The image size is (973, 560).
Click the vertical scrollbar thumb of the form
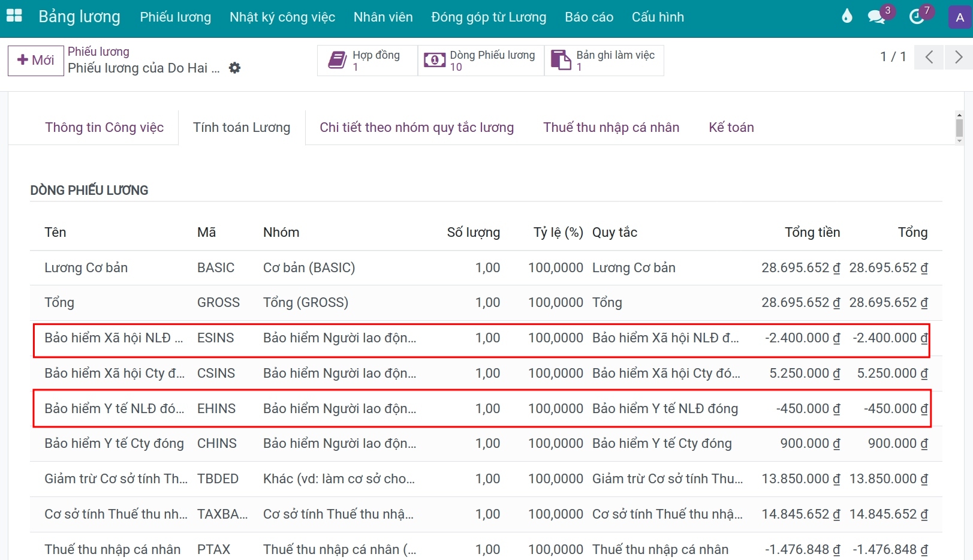[959, 128]
